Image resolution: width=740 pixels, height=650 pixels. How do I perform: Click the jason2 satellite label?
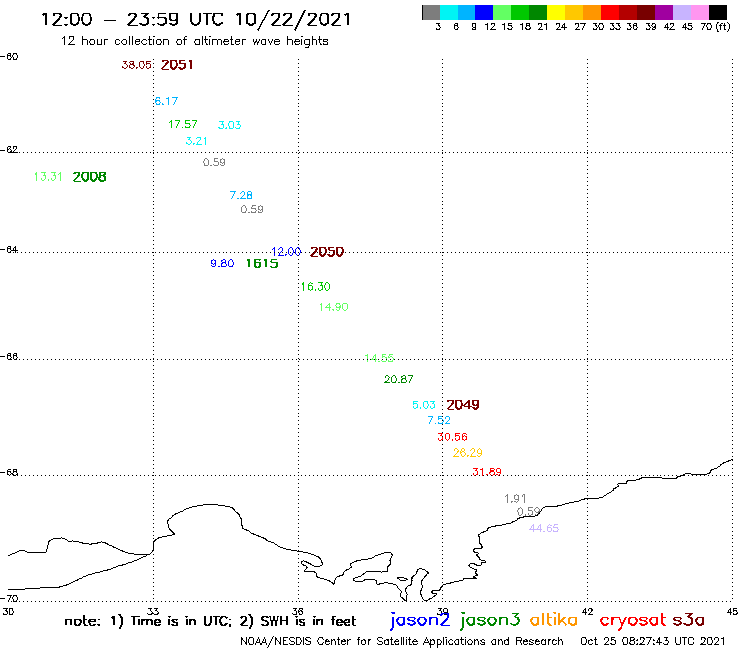420,620
